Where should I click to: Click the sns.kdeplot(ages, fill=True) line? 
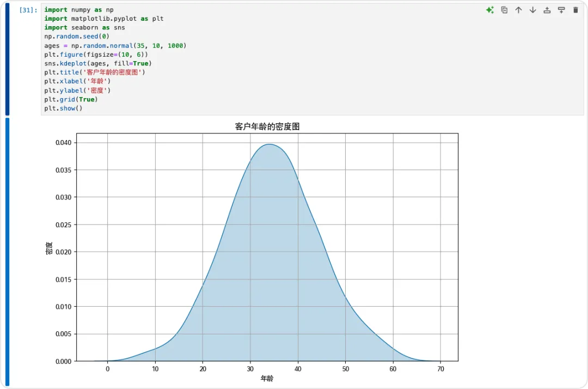pos(98,63)
